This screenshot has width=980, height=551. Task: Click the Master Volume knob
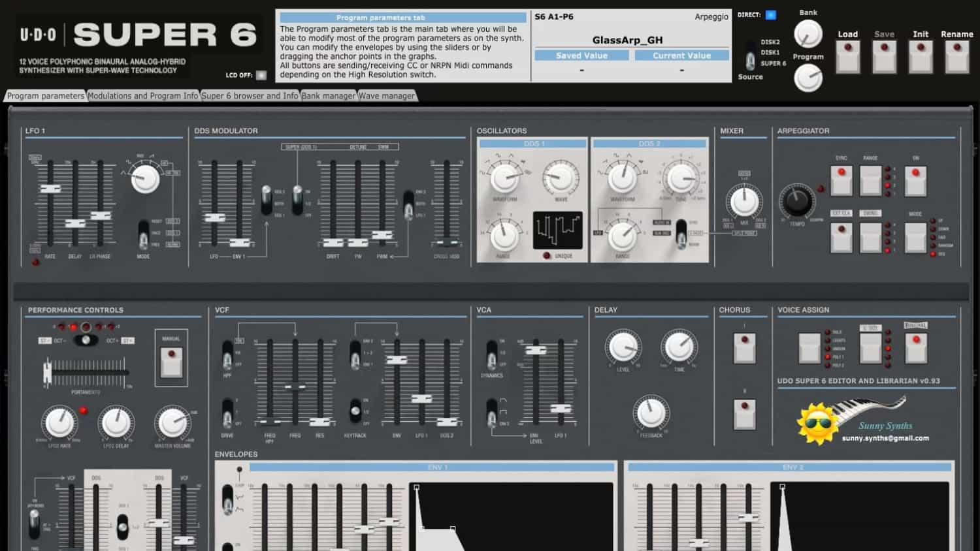(x=172, y=423)
